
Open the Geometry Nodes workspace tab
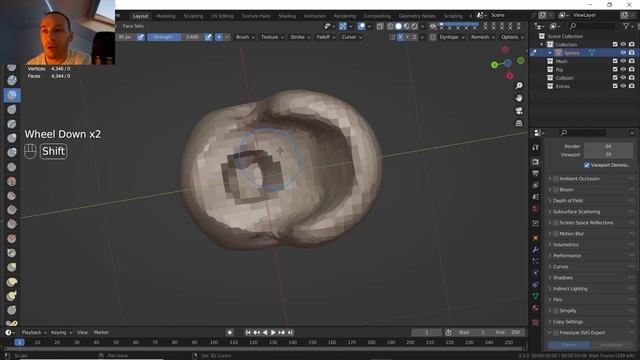pos(417,16)
